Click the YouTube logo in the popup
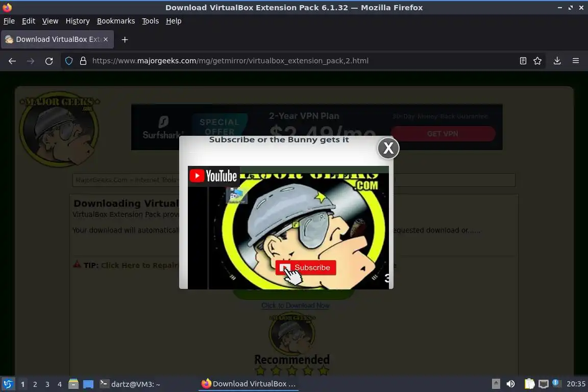The image size is (588, 392). pyautogui.click(x=213, y=176)
